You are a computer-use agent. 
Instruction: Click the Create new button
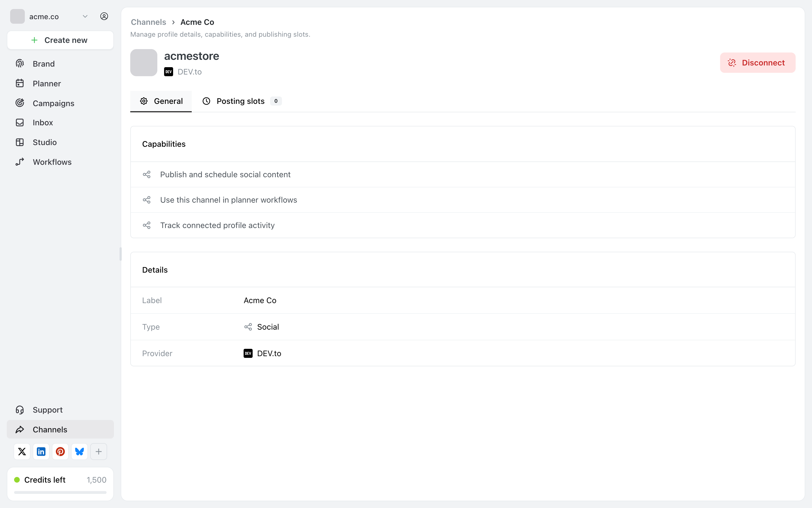[60, 40]
